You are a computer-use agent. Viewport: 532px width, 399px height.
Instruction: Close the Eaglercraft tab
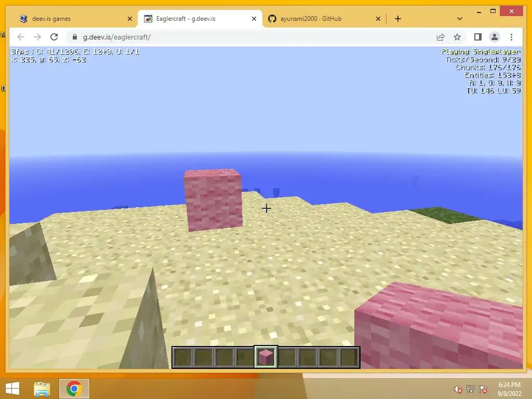click(254, 19)
